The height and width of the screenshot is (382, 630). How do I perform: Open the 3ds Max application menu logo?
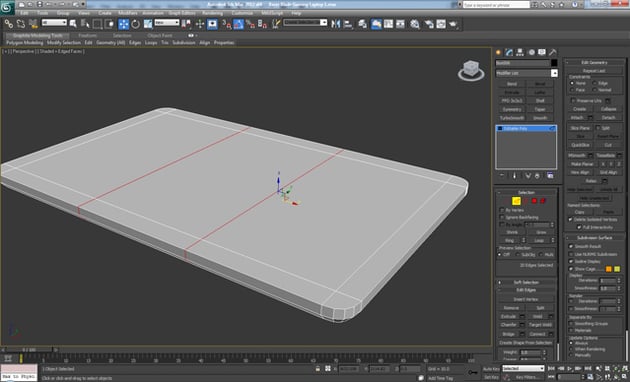click(7, 8)
